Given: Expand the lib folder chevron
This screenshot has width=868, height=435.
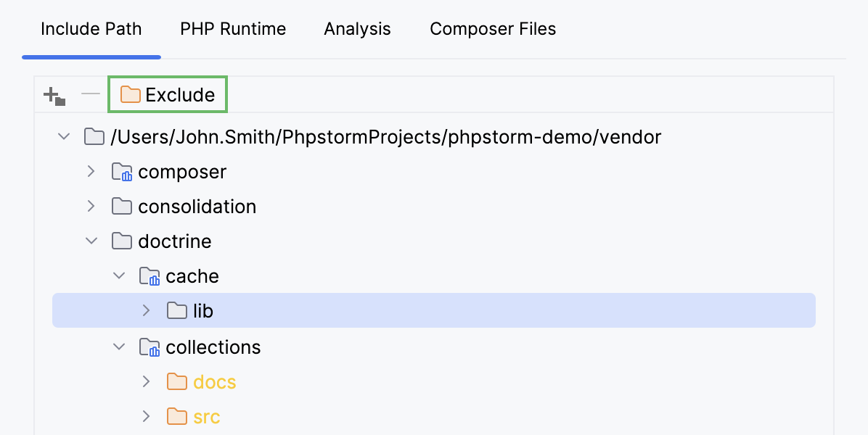Looking at the screenshot, I should click(146, 311).
